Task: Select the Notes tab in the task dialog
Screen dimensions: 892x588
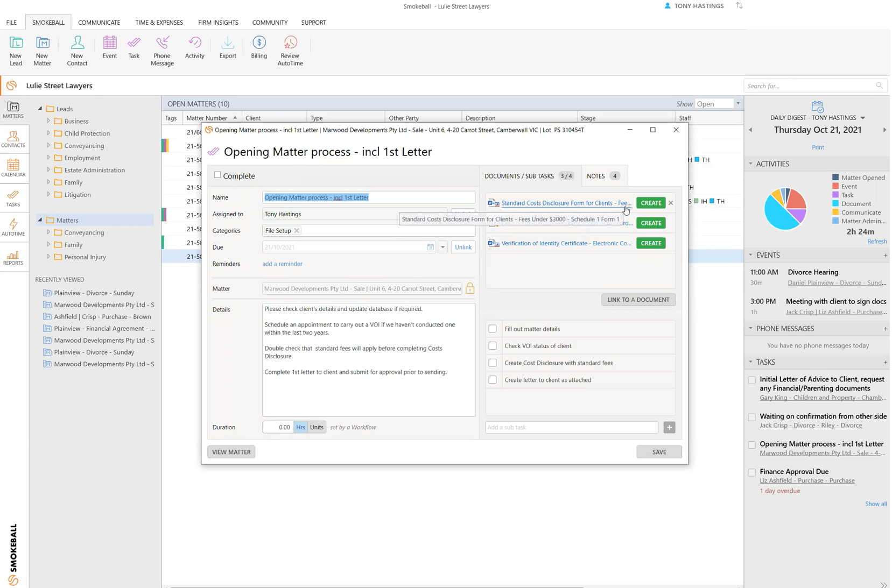Action: [x=603, y=176]
